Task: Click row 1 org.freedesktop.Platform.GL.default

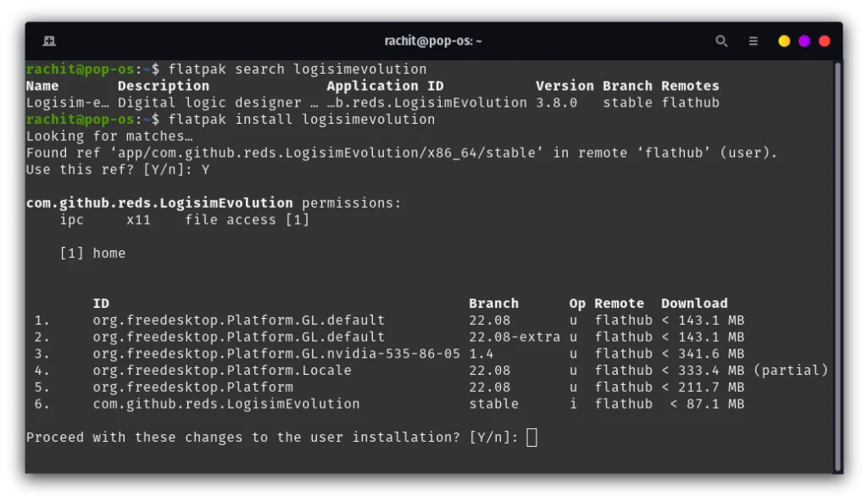Action: point(238,321)
